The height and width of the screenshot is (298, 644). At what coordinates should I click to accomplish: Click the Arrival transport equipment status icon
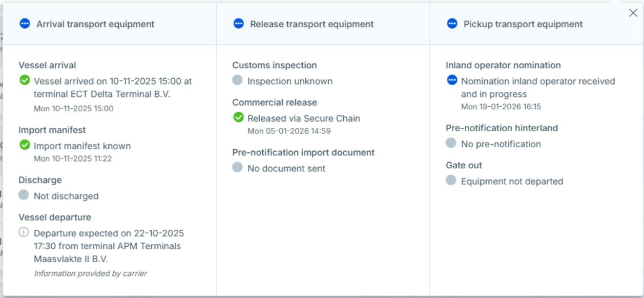25,24
